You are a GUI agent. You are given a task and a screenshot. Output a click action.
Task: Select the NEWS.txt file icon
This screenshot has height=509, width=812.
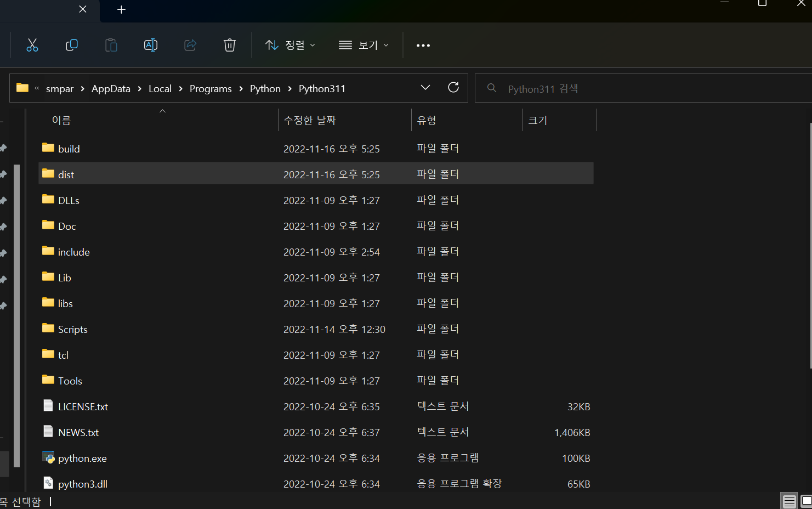click(x=48, y=431)
